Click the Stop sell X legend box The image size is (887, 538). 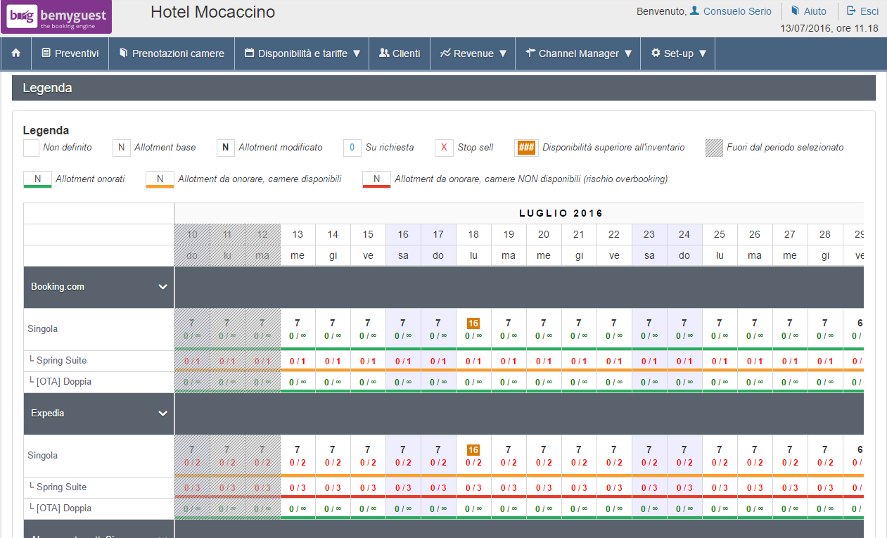point(444,148)
